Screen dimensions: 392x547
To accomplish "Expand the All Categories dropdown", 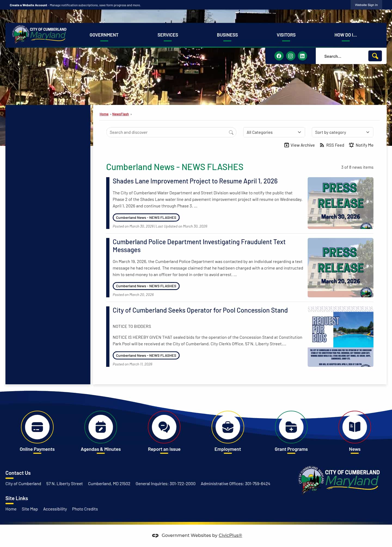I will 274,132.
